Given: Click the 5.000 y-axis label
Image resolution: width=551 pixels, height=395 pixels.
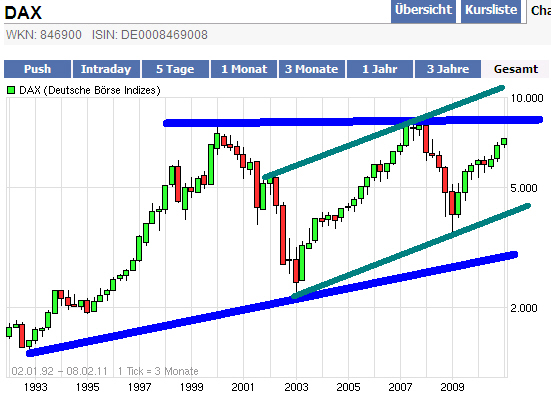Looking at the screenshot, I should (x=524, y=188).
